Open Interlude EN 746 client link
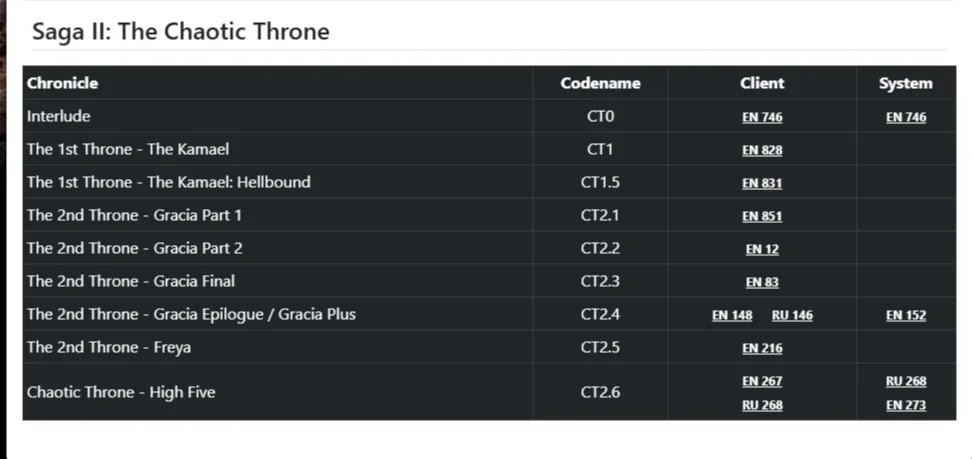 [x=762, y=117]
